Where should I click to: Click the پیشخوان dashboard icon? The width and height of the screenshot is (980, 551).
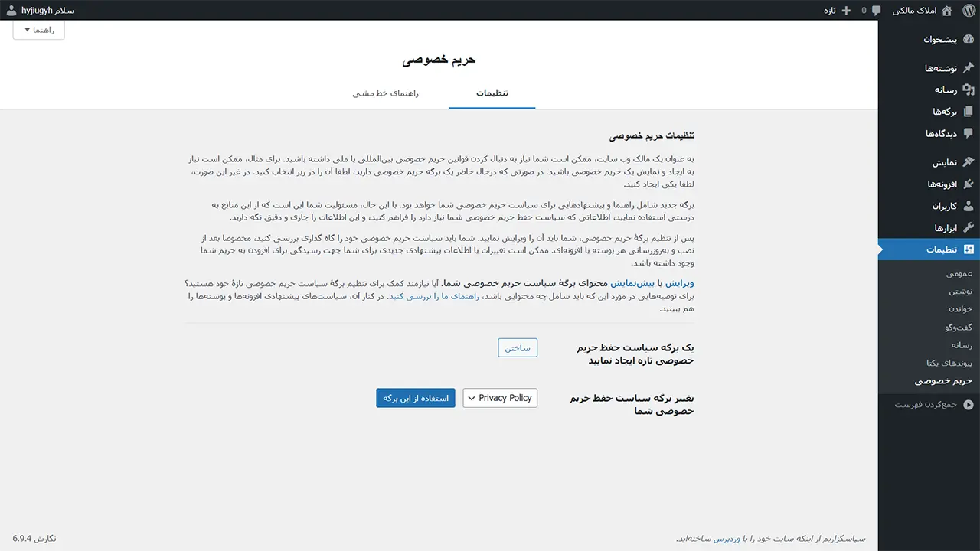pos(968,39)
